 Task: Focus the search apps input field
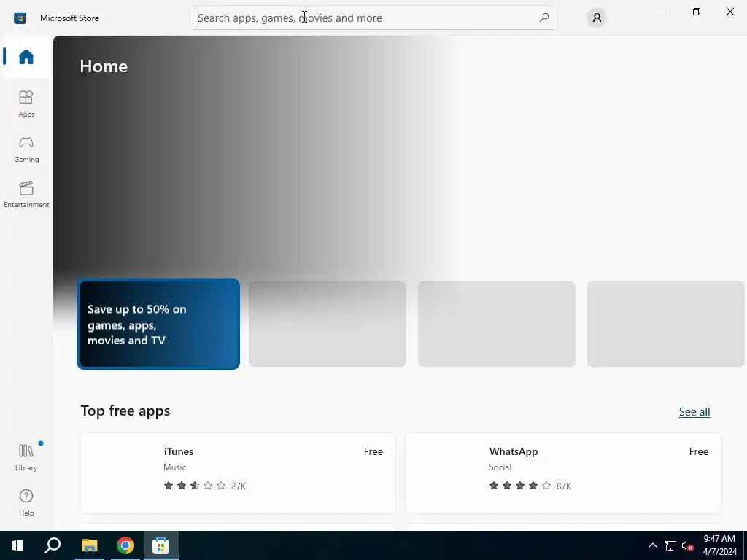click(373, 17)
